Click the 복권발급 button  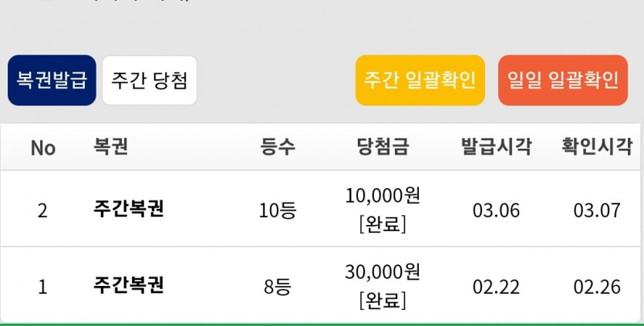tap(52, 80)
